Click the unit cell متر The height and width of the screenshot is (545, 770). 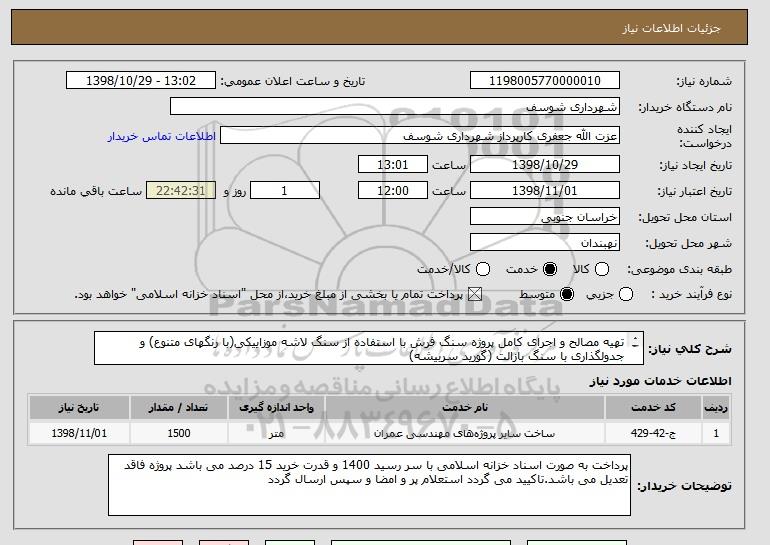click(x=276, y=434)
